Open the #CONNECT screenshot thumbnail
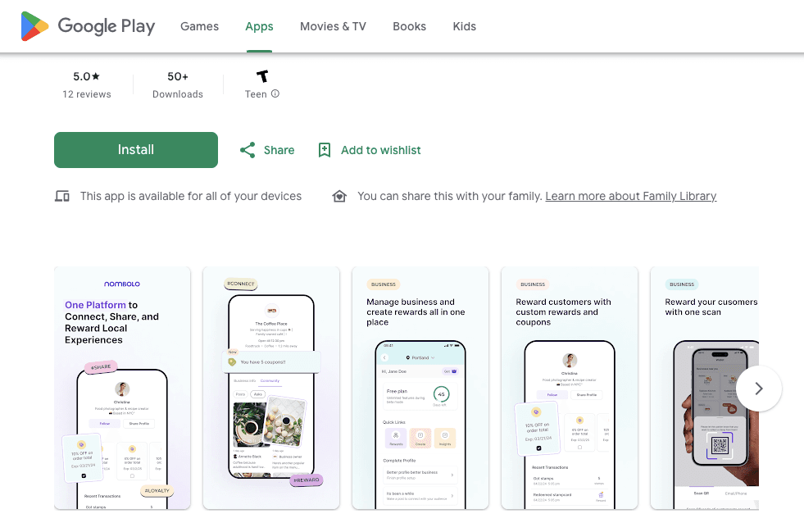This screenshot has height=532, width=804. (271, 388)
